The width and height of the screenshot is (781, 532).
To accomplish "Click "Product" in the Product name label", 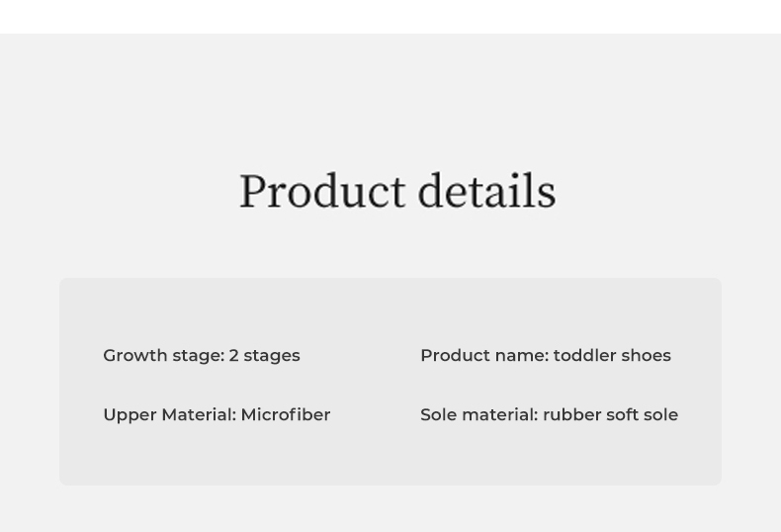I will 452,356.
